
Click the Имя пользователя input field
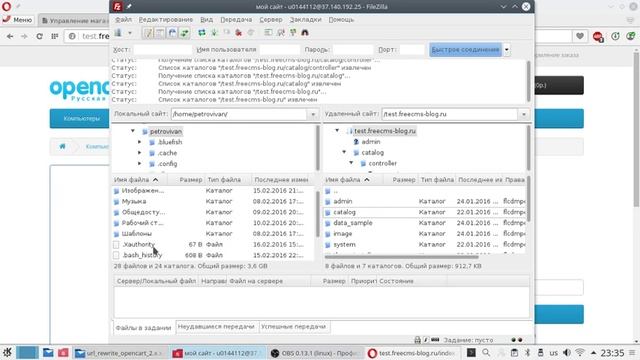pos(280,50)
